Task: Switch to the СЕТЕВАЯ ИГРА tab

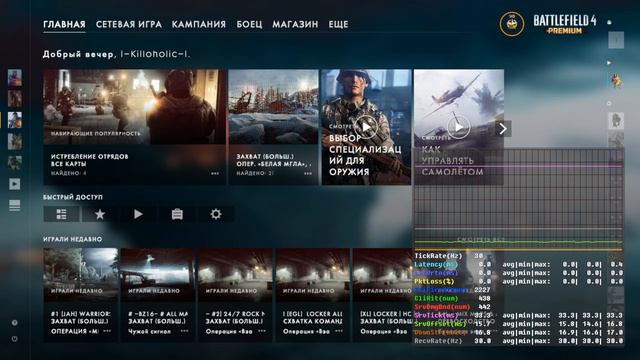Action: [x=129, y=24]
